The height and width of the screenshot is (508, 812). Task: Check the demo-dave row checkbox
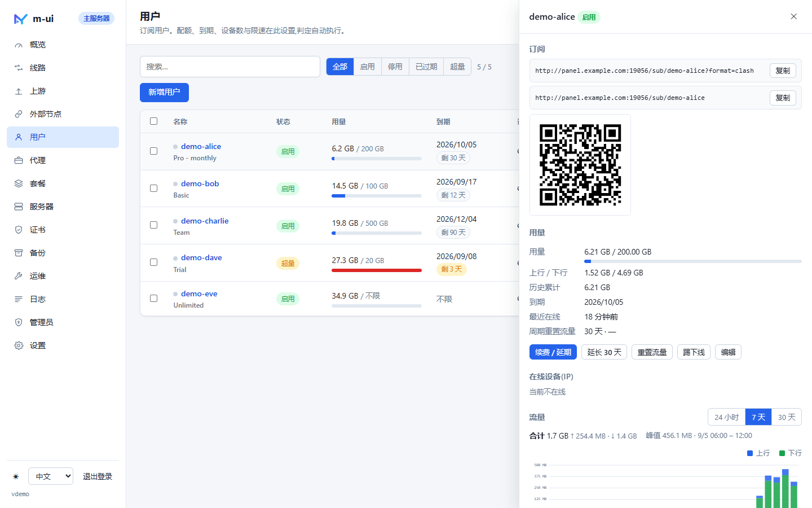[153, 262]
